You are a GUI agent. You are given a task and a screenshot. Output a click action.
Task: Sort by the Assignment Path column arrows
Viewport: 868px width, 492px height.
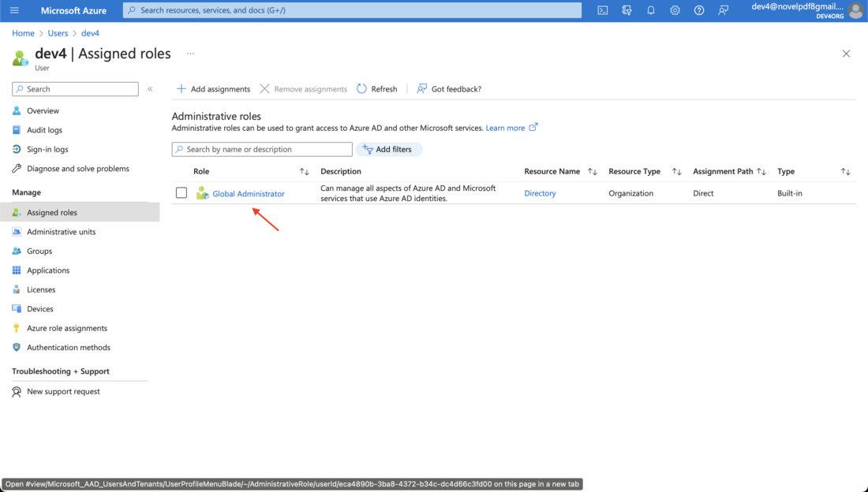click(761, 172)
